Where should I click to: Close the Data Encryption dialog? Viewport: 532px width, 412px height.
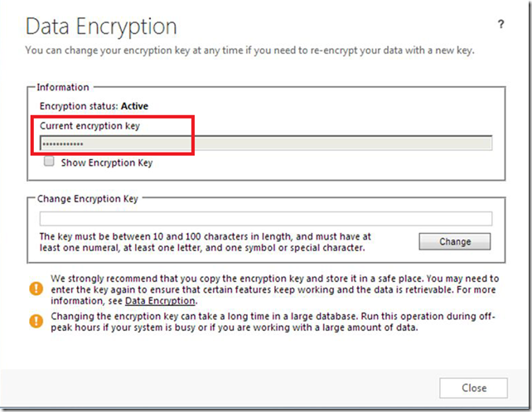(474, 388)
